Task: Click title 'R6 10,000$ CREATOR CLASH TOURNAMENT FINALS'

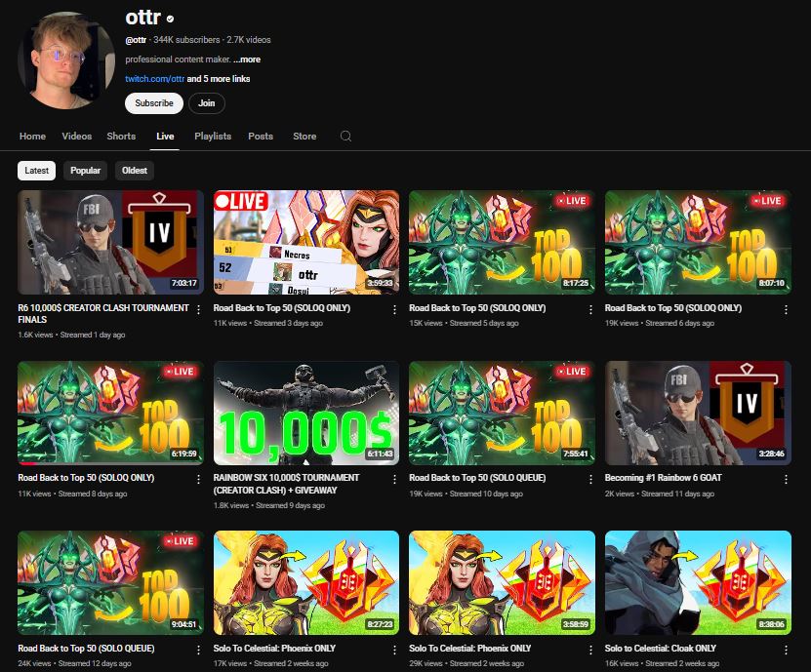Action: click(x=103, y=313)
